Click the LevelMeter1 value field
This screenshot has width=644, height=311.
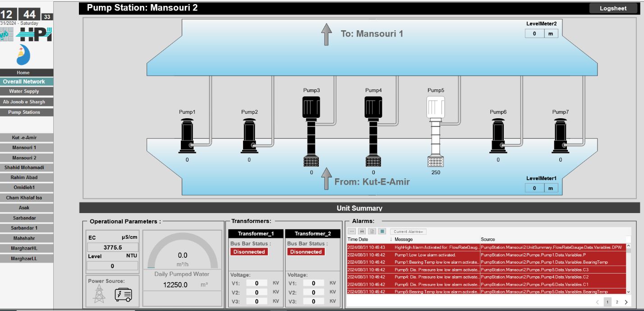(534, 188)
